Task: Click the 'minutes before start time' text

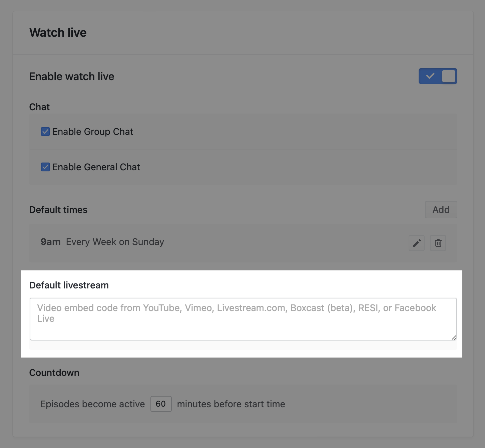Action: [231, 404]
